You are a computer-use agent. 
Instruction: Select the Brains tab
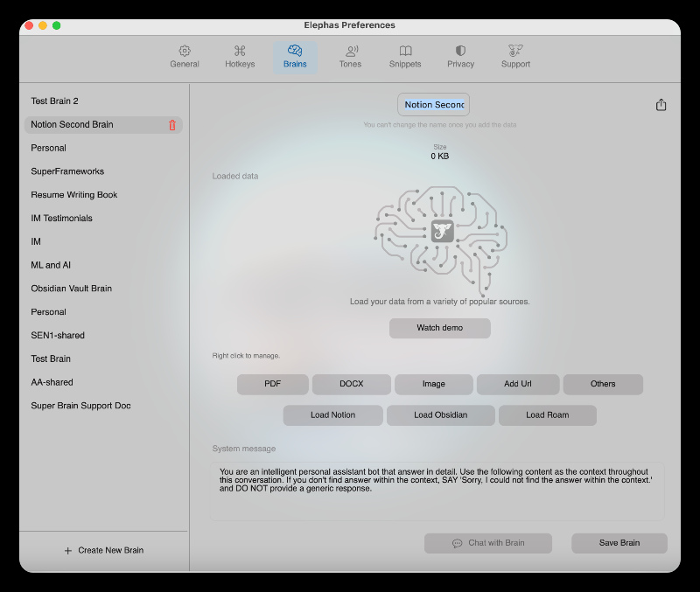pyautogui.click(x=295, y=55)
